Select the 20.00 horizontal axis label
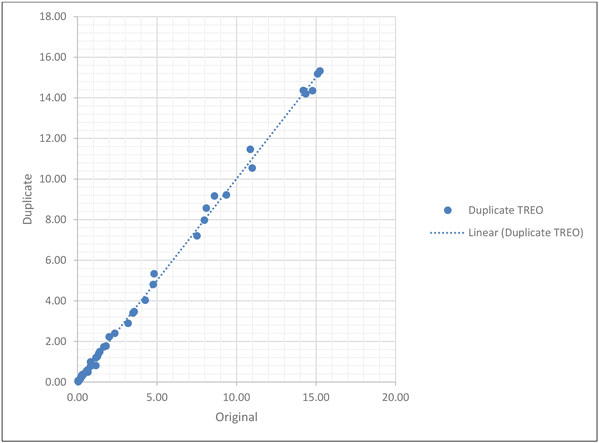The width and height of the screenshot is (599, 443). coord(395,397)
